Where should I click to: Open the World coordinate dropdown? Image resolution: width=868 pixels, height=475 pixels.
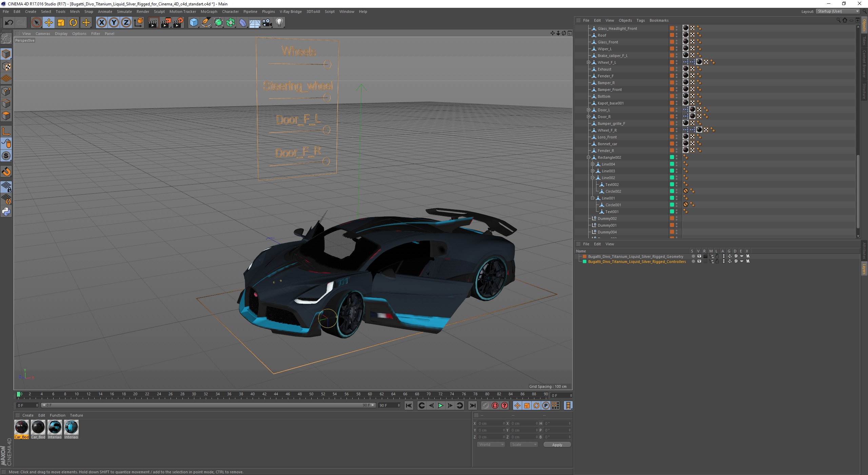[x=491, y=444]
